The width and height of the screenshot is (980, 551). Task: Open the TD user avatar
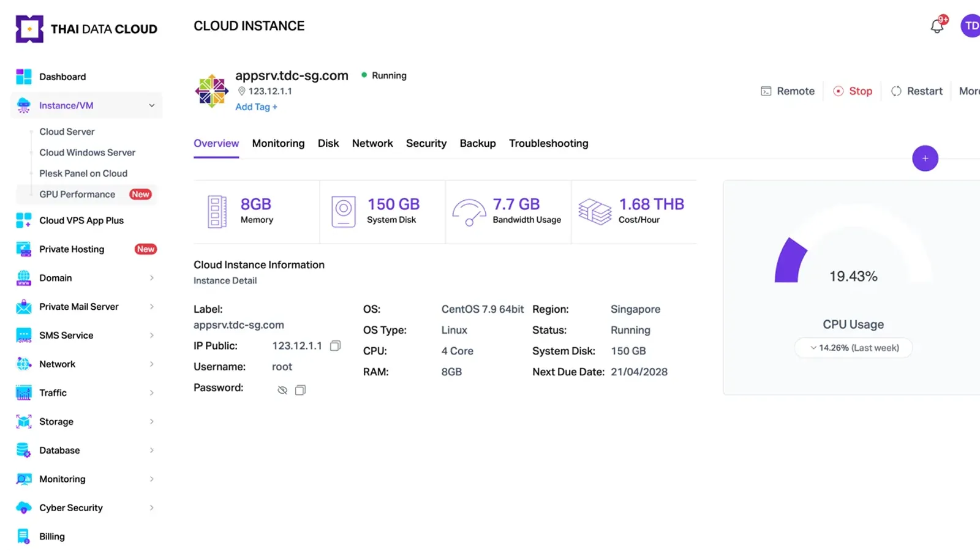pos(971,26)
